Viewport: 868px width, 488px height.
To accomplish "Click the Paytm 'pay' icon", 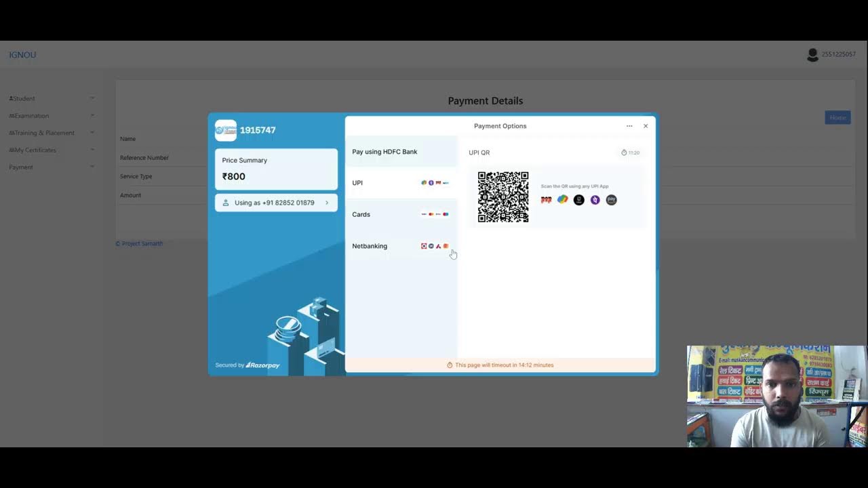I will pyautogui.click(x=611, y=200).
